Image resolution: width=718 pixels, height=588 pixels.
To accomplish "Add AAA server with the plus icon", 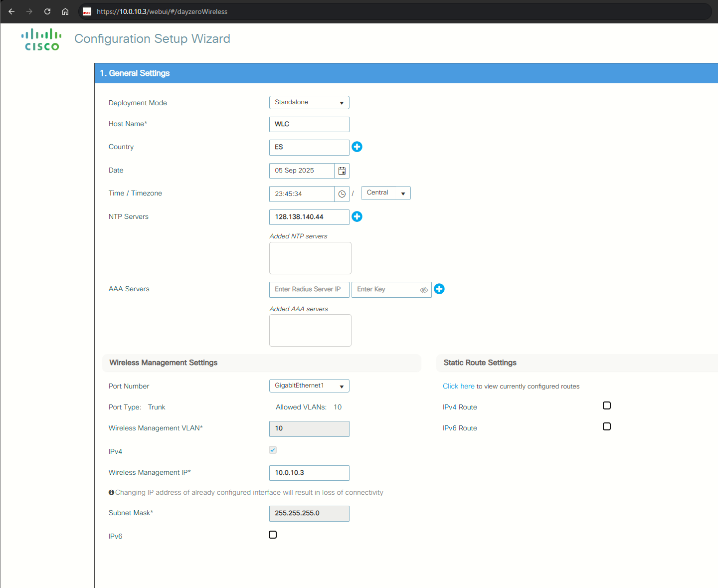I will click(x=439, y=289).
